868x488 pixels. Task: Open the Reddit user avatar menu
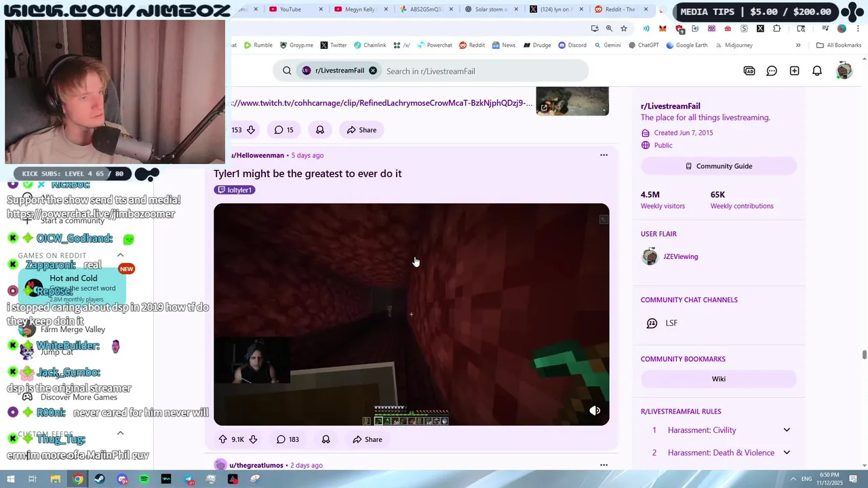pyautogui.click(x=844, y=70)
